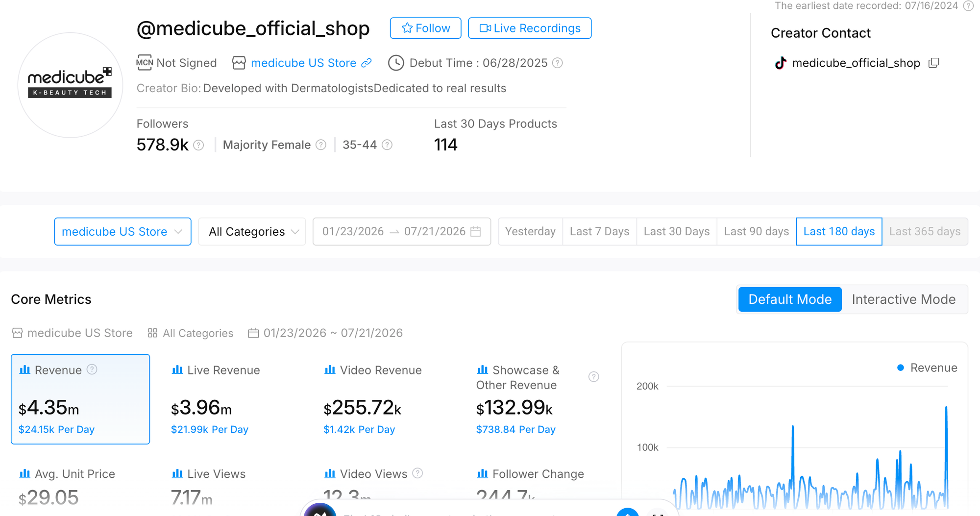This screenshot has width=980, height=516.
Task: Click the $24.15k Per Day revenue text
Action: click(x=56, y=430)
